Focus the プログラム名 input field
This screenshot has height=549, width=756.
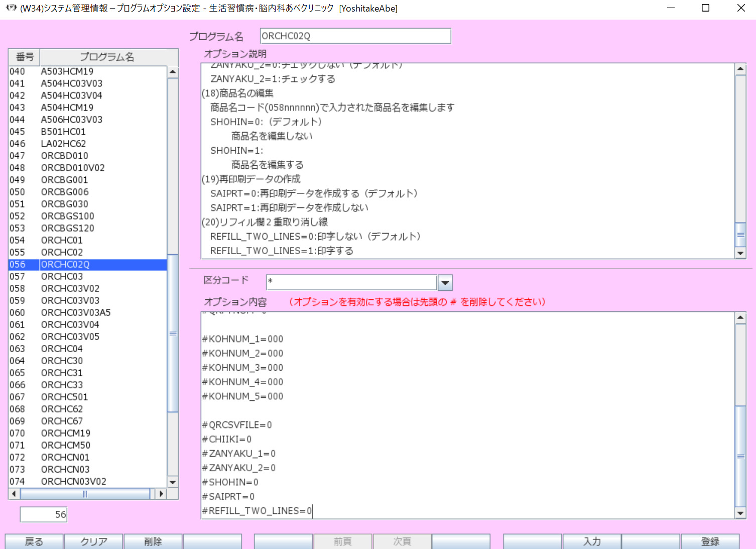(355, 36)
